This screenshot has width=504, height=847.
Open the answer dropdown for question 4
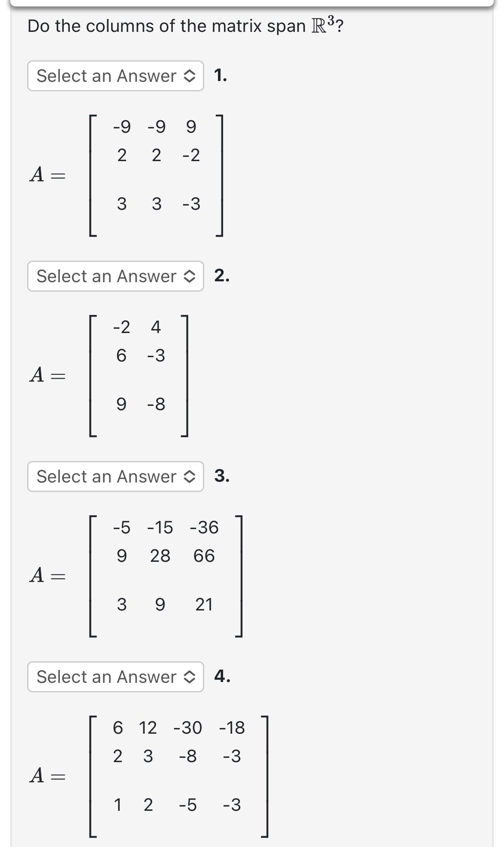point(115,677)
